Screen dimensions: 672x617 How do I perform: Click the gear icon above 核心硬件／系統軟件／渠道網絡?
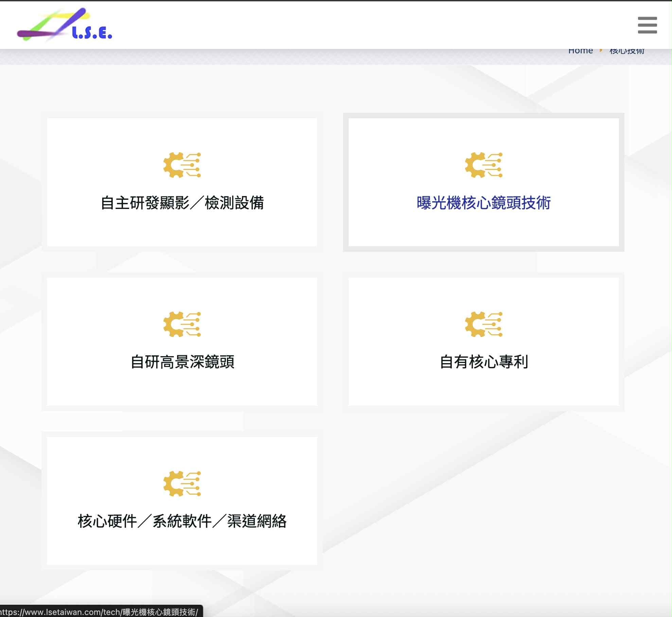(182, 483)
